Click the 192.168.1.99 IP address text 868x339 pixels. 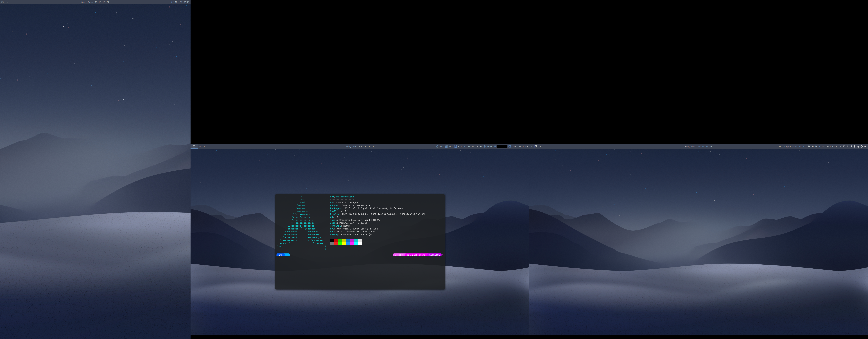coord(520,146)
